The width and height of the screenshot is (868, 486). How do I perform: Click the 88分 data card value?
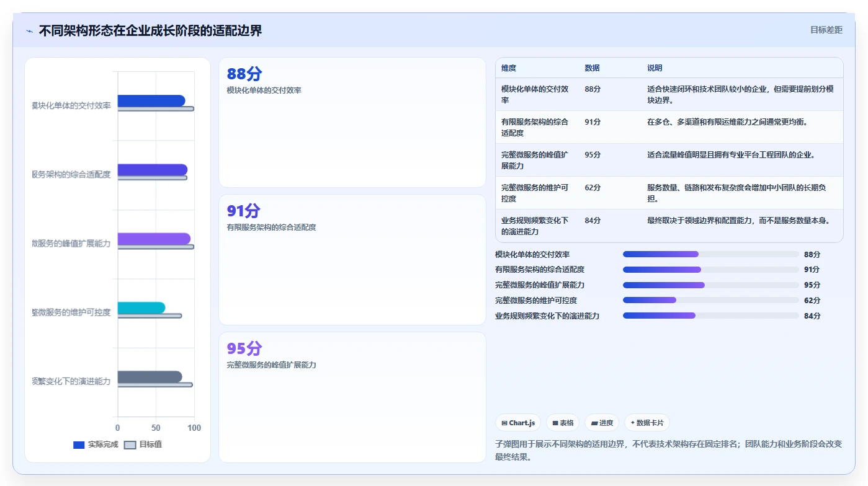(x=244, y=74)
